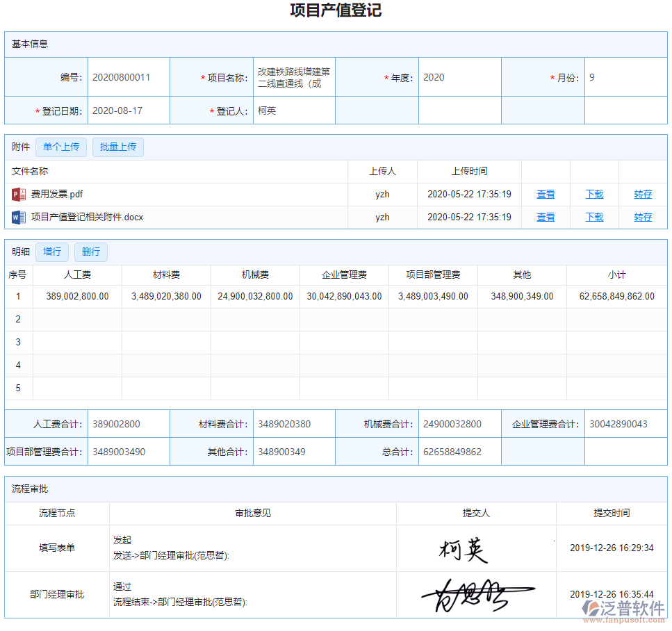Open the 月份 field showing 9
672x631 pixels.
(625, 78)
